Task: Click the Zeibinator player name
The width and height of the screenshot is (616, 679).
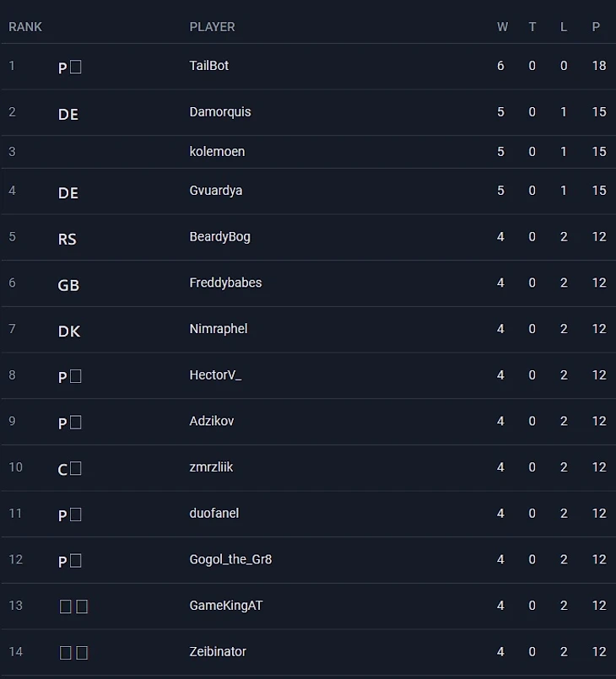Action: 218,651
